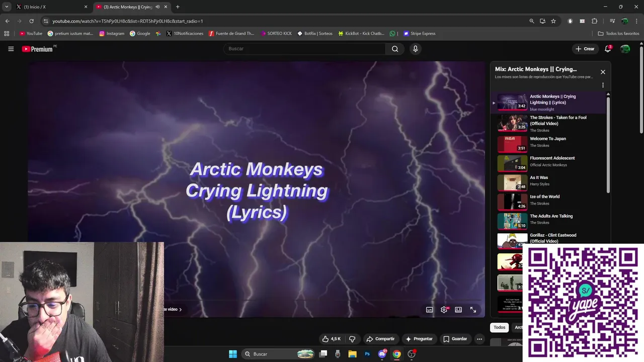Open the Chrome extensions puzzle icon
The width and height of the screenshot is (644, 362).
coord(594,21)
